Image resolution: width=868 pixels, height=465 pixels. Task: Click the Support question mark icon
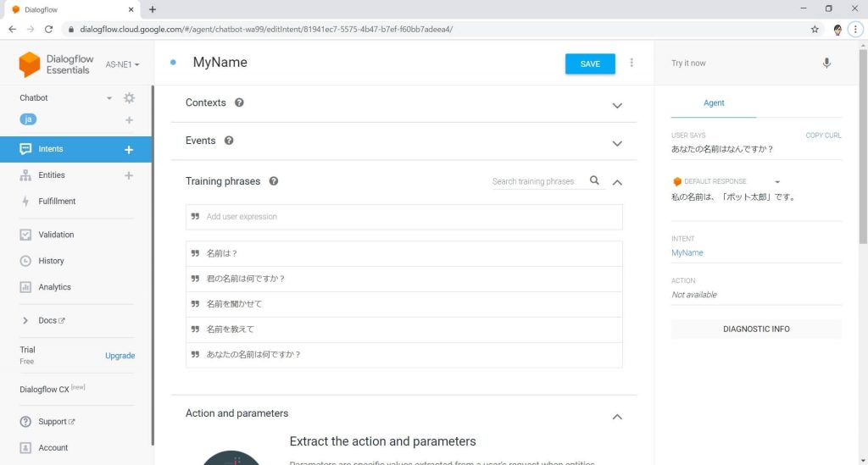(25, 421)
